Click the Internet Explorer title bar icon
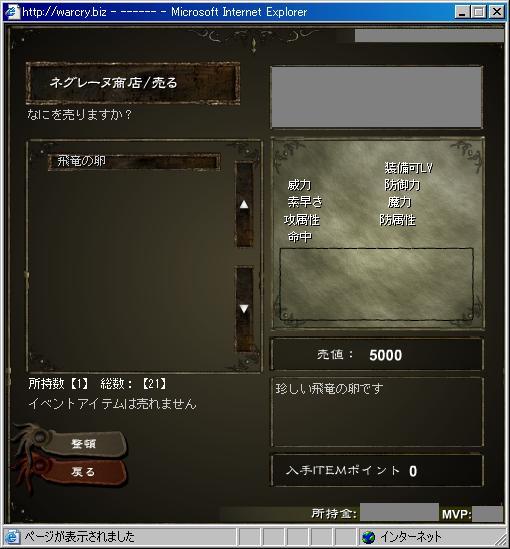This screenshot has height=549, width=510. coord(12,12)
